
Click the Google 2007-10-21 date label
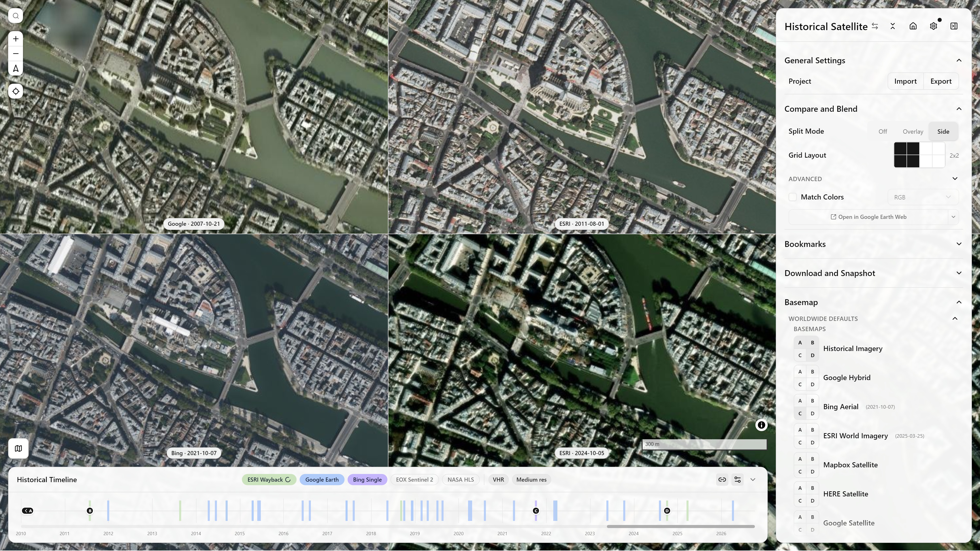coord(194,224)
